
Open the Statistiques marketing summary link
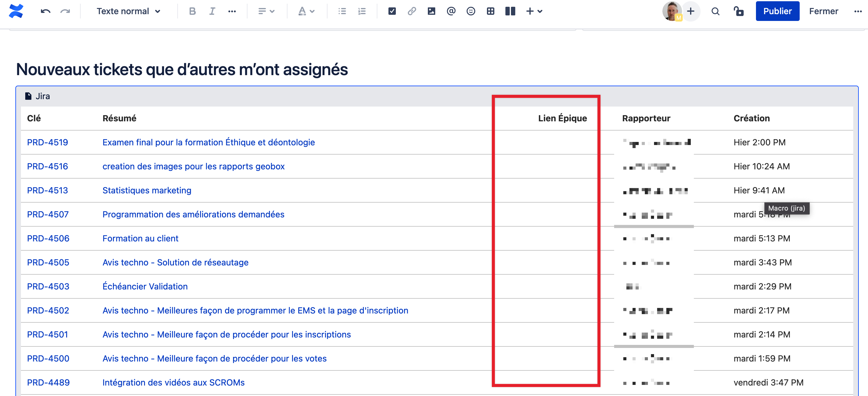click(147, 190)
